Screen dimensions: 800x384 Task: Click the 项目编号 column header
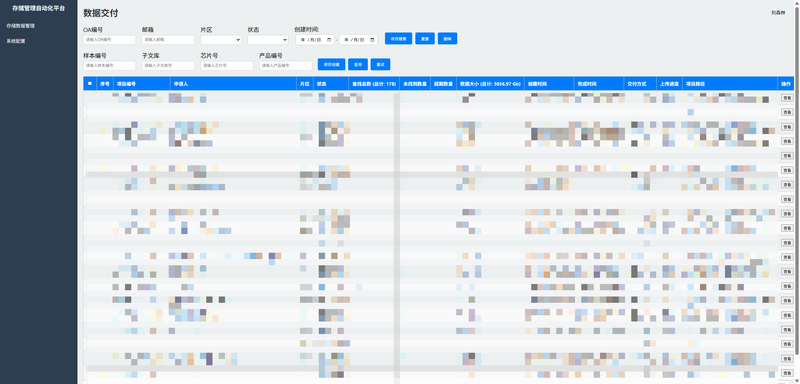coord(126,83)
